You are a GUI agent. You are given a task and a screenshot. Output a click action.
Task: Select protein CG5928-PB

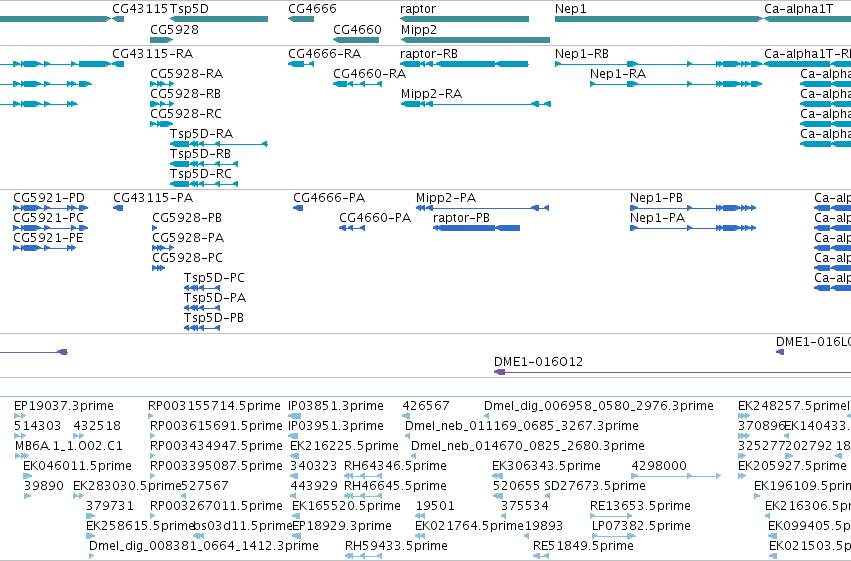(187, 218)
